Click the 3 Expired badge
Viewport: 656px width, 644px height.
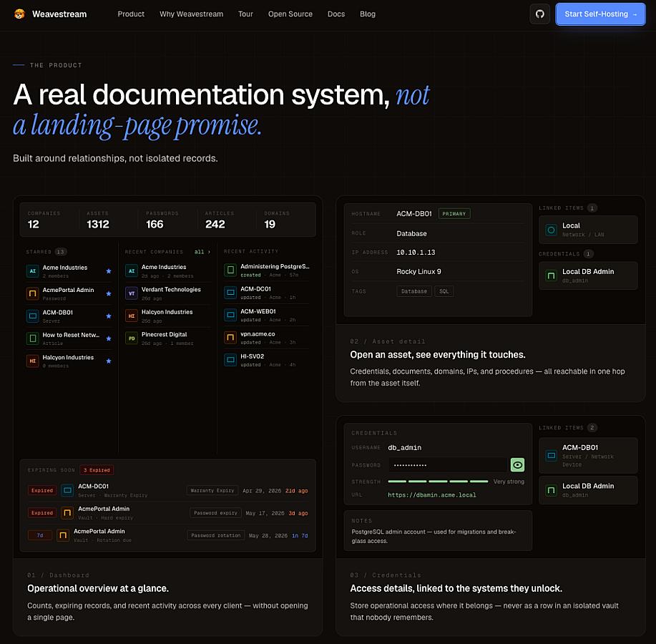(x=97, y=470)
